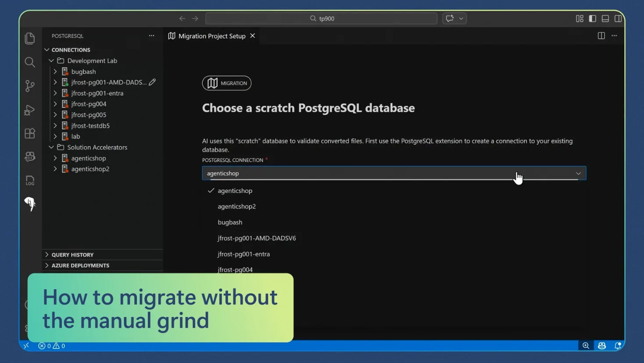Select jfrost-pg001-entra from the dropdown options
644x363 pixels.
243,254
